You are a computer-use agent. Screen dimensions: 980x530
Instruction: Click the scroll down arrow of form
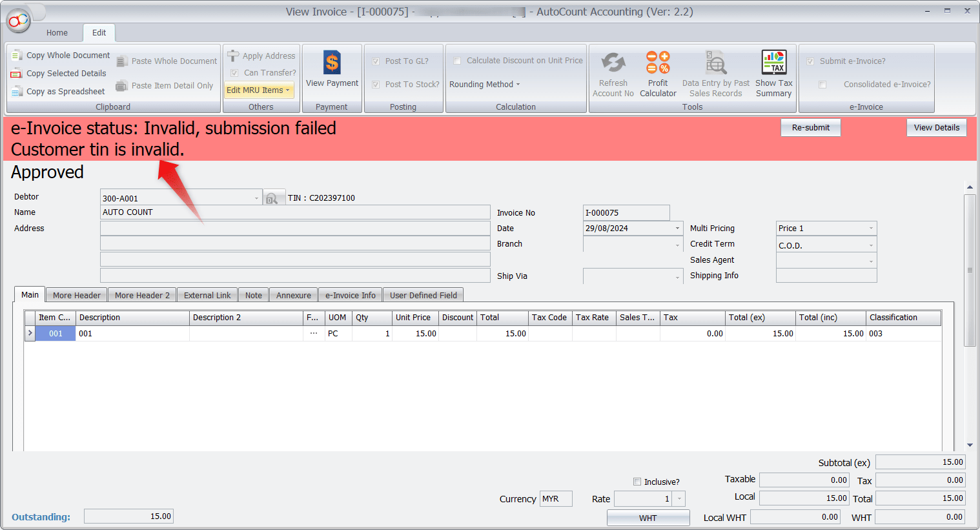click(x=970, y=445)
